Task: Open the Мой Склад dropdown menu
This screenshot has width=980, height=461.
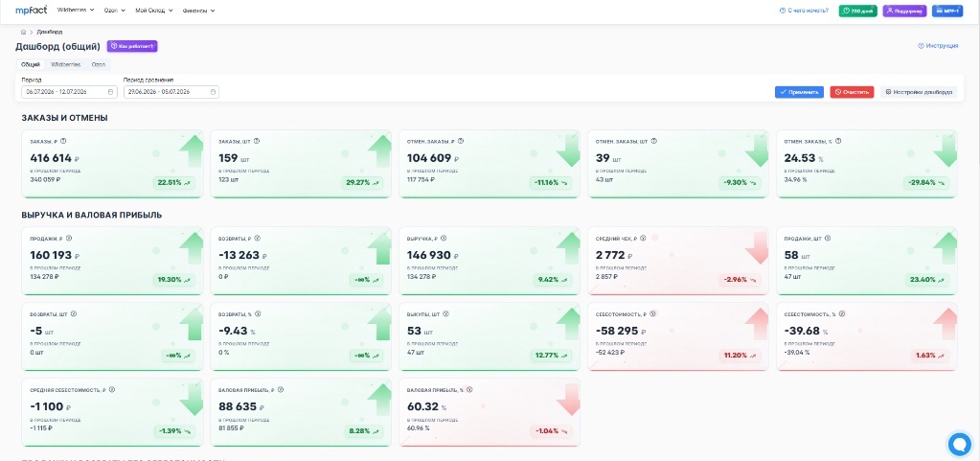Action: [x=153, y=11]
